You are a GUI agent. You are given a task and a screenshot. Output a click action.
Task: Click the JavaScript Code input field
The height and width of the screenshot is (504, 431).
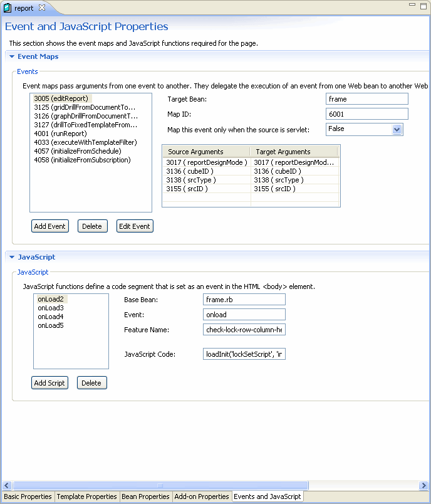click(x=244, y=354)
